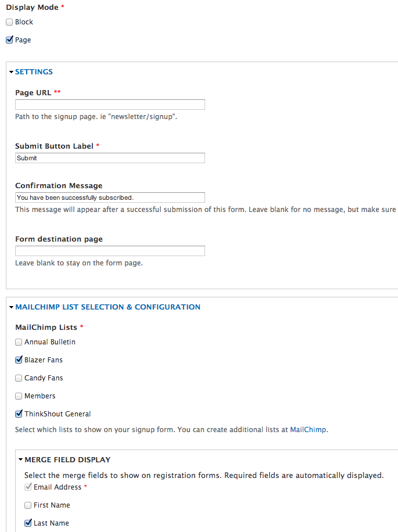This screenshot has height=532, width=398.
Task: Check the First Name merge field
Action: coord(28,505)
